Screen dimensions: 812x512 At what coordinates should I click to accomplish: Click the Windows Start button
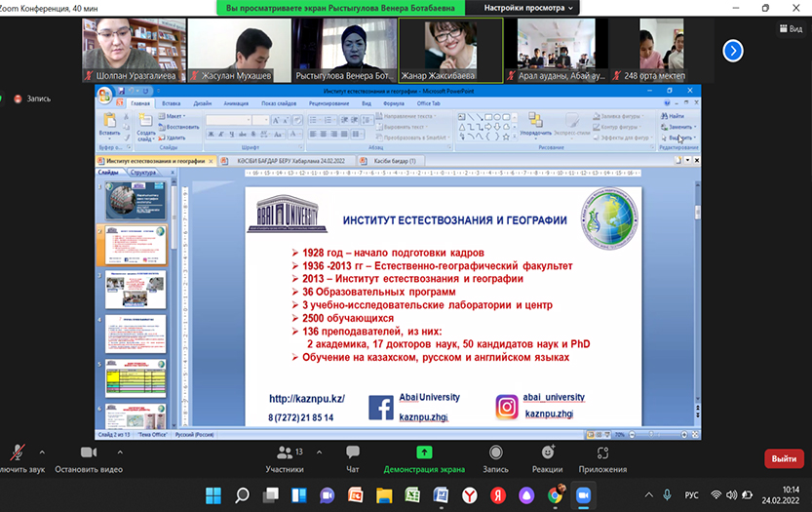[213, 495]
